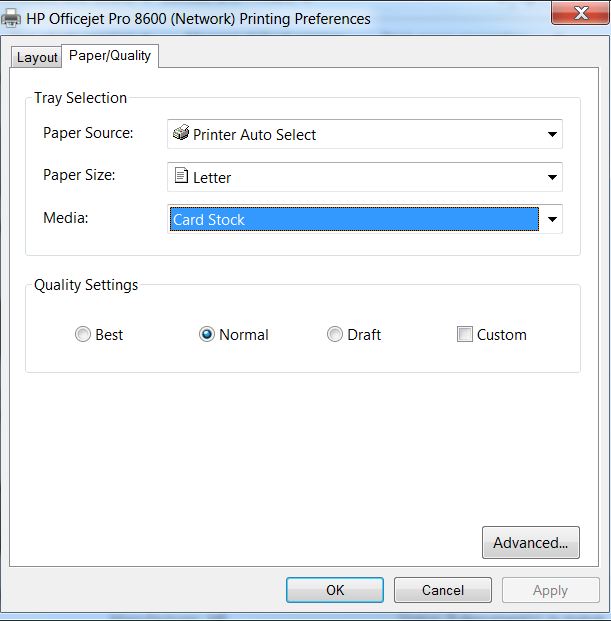Click the printer icon in title bar
Screen dimensions: 611x621
coord(11,18)
